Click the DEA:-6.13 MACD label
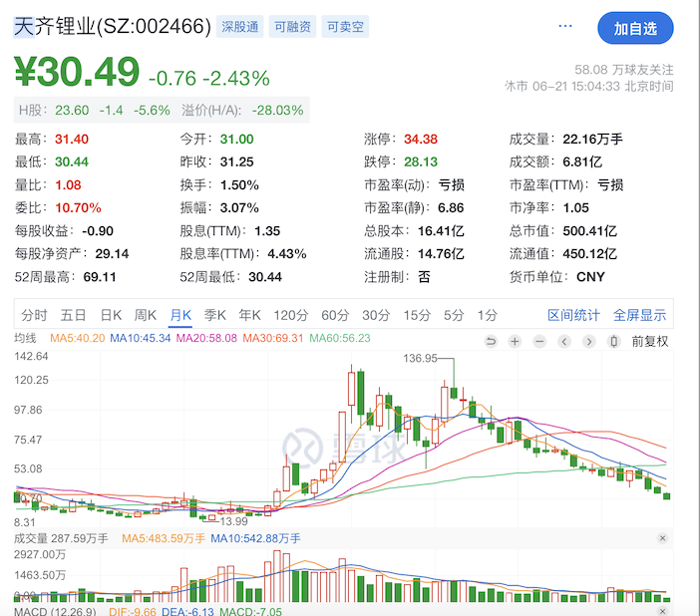 coord(187,612)
